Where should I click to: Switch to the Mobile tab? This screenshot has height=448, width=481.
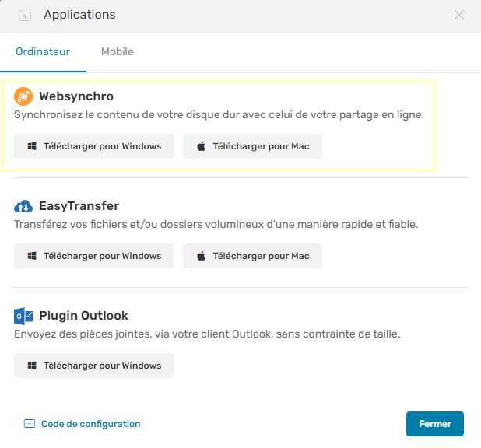click(x=118, y=51)
